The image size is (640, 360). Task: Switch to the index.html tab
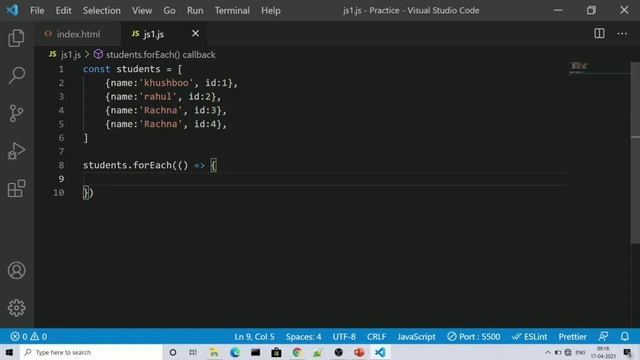click(x=78, y=34)
